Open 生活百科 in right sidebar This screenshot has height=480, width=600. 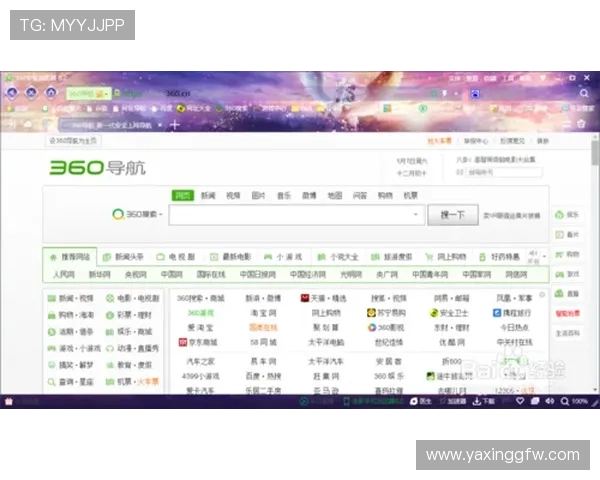coord(567,333)
